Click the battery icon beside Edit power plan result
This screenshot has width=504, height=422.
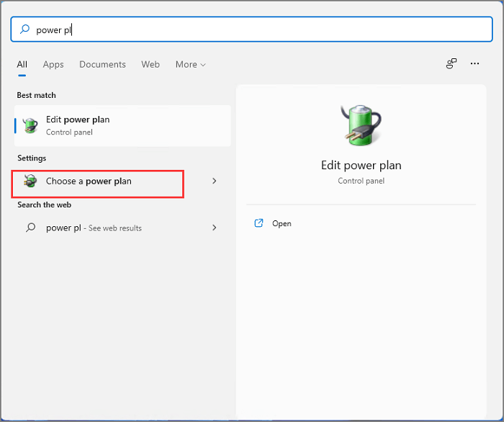coord(30,125)
